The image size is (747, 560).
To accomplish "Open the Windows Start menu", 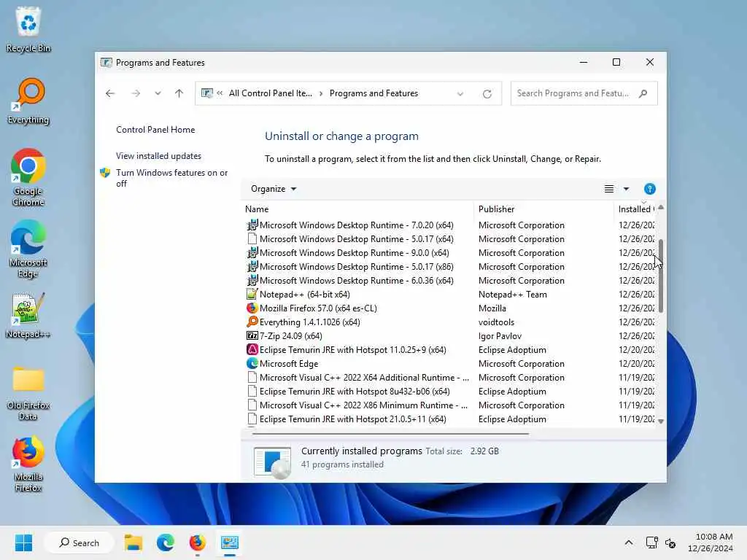I will click(x=23, y=542).
